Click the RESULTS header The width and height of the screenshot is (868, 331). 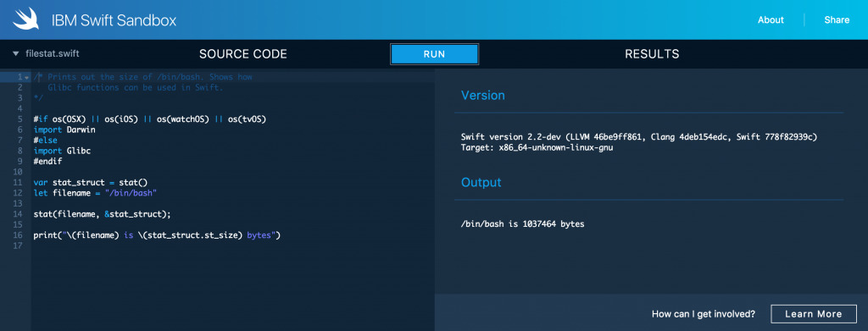tap(652, 54)
